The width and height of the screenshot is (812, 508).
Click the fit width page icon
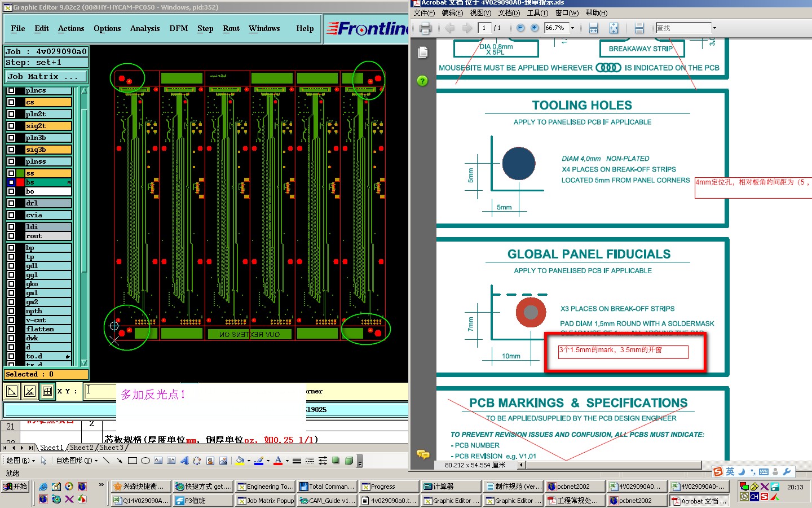click(x=593, y=28)
